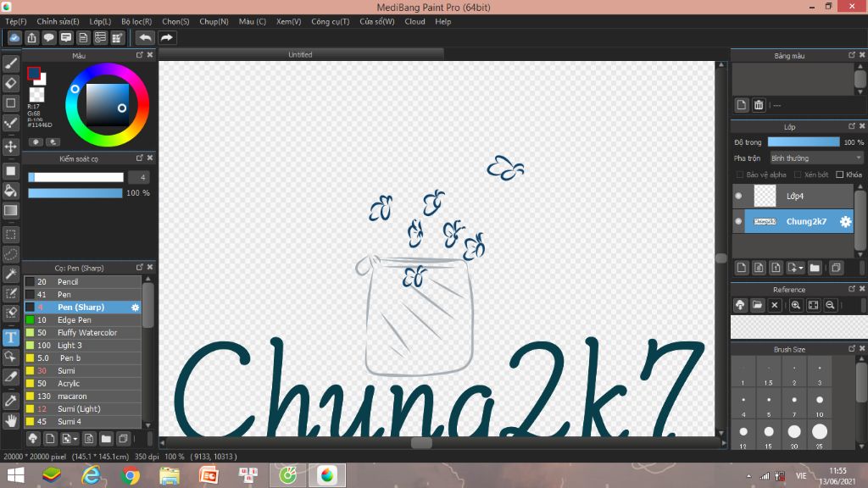Image resolution: width=868 pixels, height=488 pixels.
Task: Open the Bộ lọc(R) menu
Action: (x=136, y=21)
